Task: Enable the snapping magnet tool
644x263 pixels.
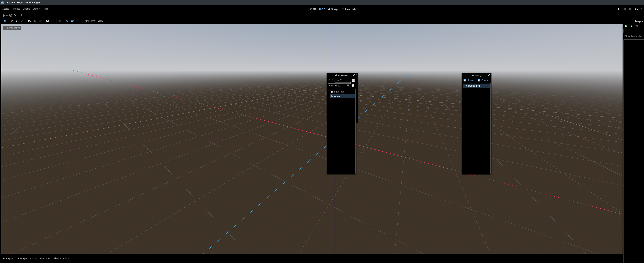Action: click(53, 21)
